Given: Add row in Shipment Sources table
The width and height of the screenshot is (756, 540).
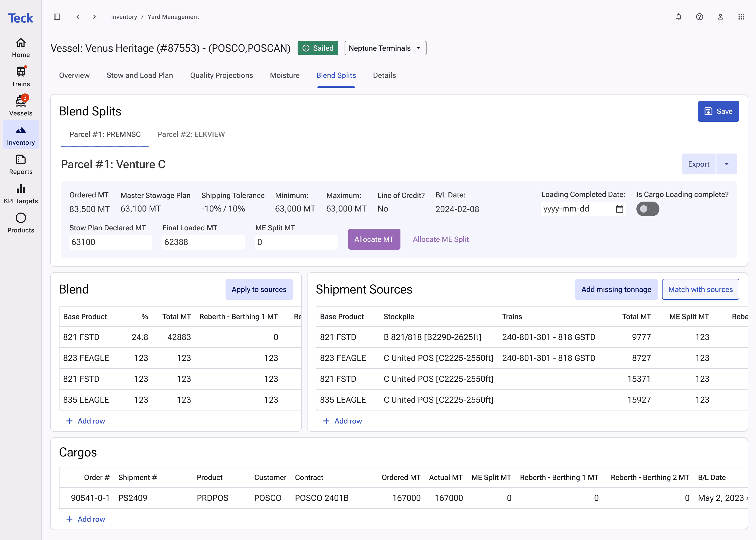Looking at the screenshot, I should tap(342, 421).
